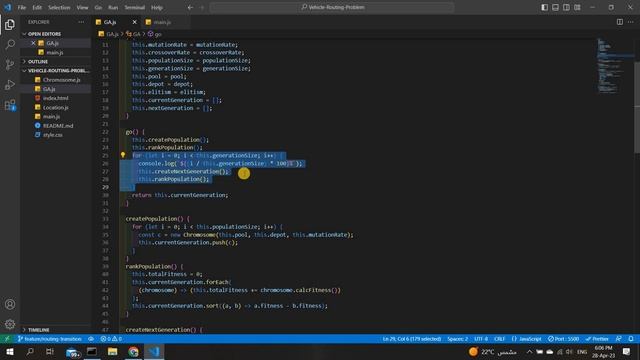
Task: Open the Edit menu
Action: 37,7
